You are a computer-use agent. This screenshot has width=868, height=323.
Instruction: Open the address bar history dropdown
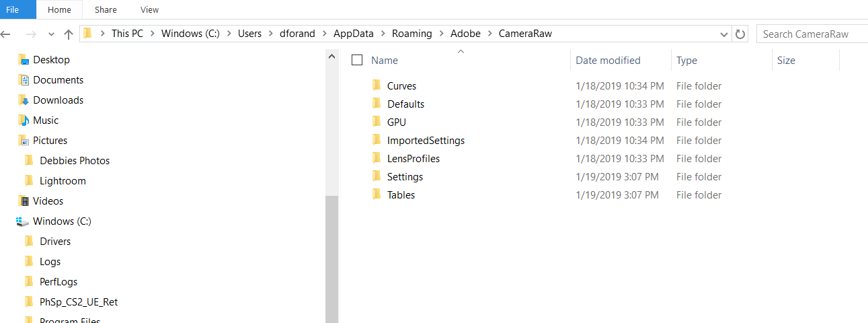724,34
